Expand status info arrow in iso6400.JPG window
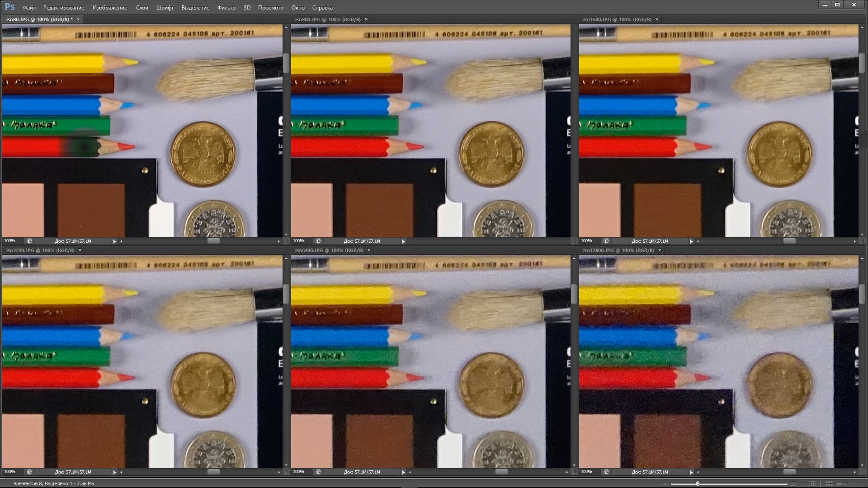This screenshot has height=488, width=868. pos(403,472)
